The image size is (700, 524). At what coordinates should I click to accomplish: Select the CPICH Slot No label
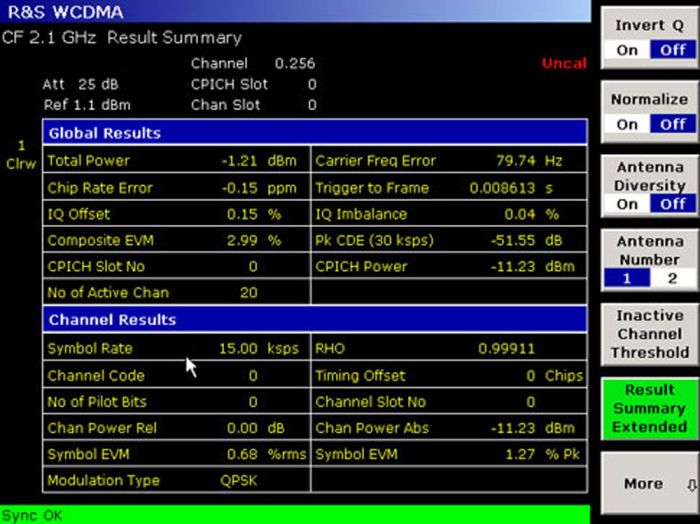click(x=96, y=266)
